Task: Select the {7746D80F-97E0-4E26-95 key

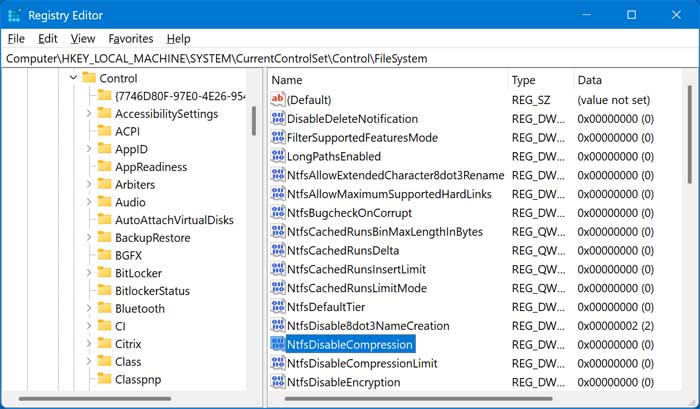Action: pos(180,96)
